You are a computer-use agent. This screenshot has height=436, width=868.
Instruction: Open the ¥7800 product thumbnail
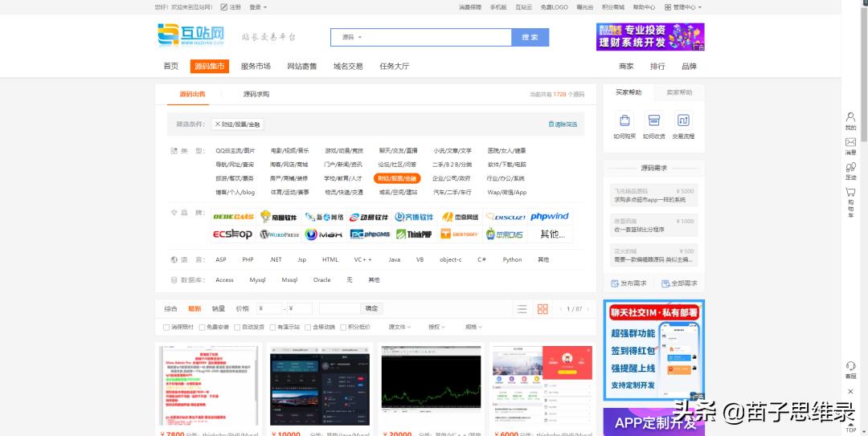pyautogui.click(x=208, y=385)
